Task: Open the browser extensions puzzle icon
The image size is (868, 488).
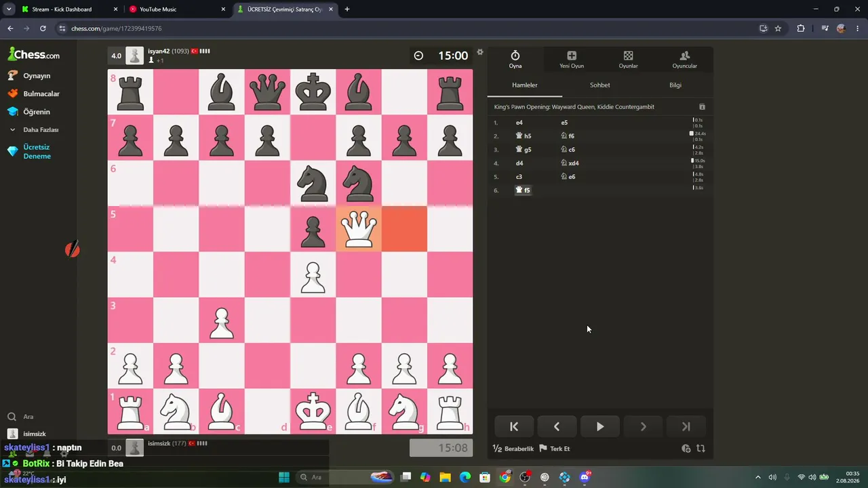Action: tap(801, 28)
